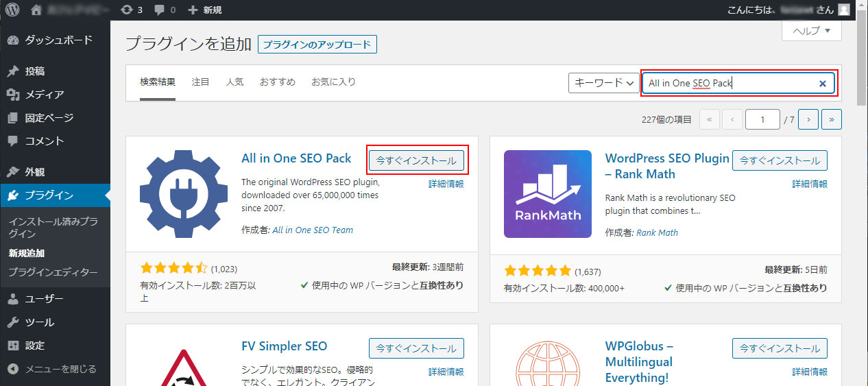Switch to おすすめ tab

pyautogui.click(x=278, y=82)
